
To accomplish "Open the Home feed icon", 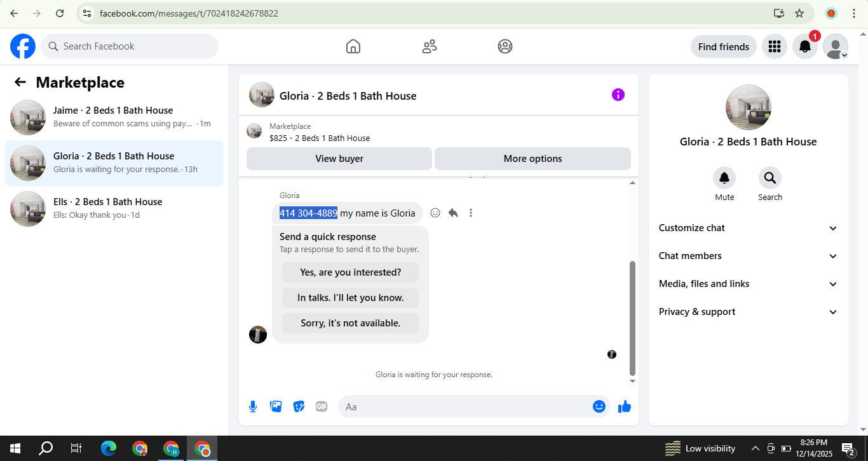I will click(x=353, y=46).
